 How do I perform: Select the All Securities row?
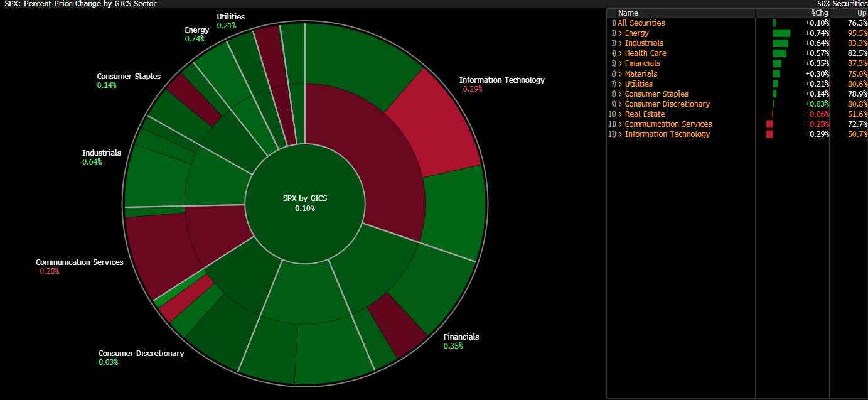pyautogui.click(x=641, y=23)
